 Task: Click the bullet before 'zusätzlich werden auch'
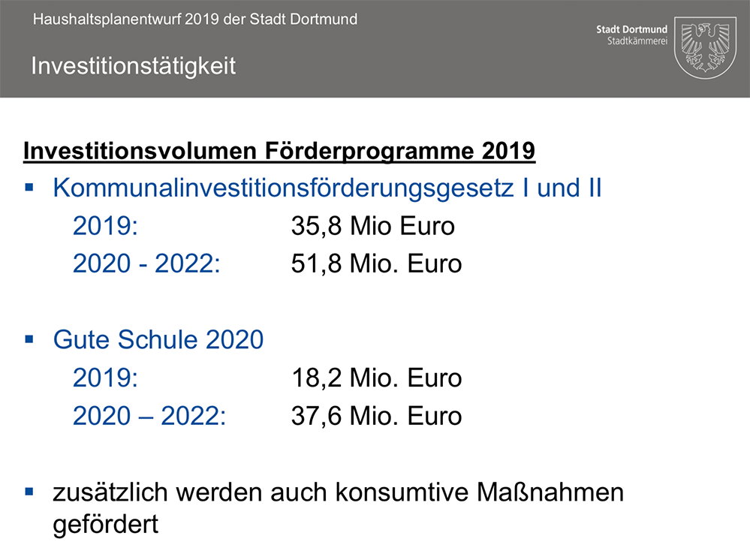click(30, 492)
